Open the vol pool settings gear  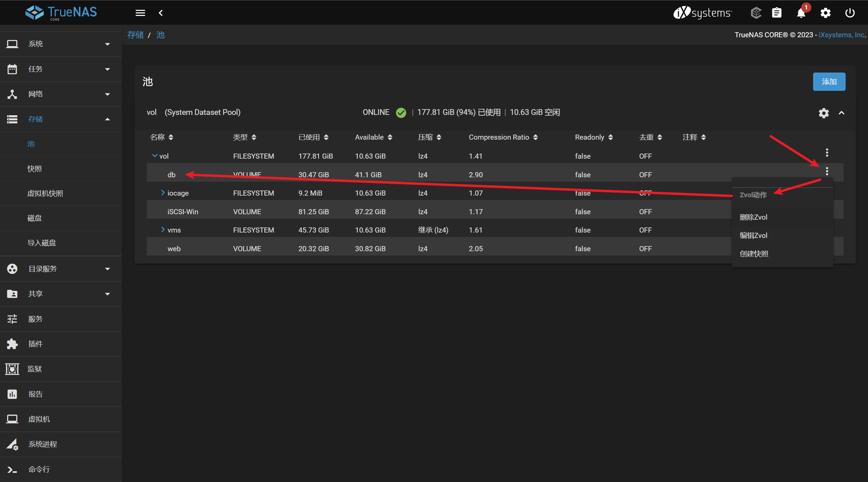pyautogui.click(x=824, y=113)
